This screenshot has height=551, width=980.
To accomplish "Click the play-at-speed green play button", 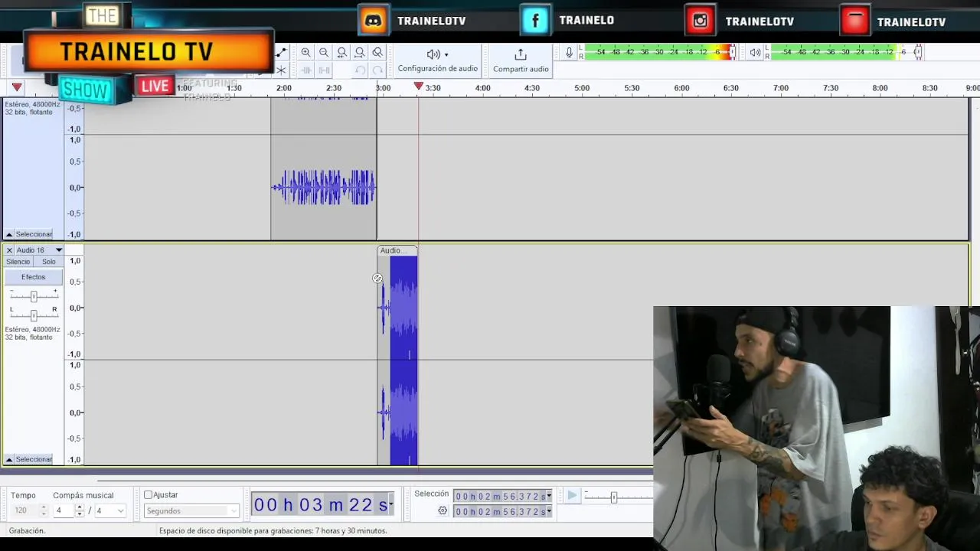I will click(571, 496).
